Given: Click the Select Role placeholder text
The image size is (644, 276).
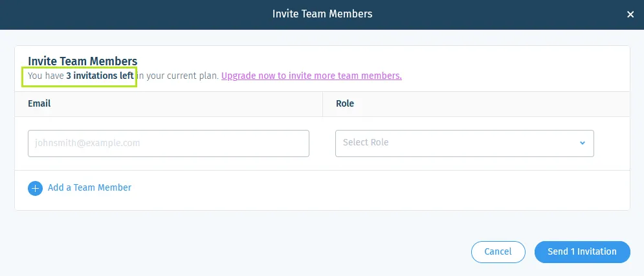Looking at the screenshot, I should coord(366,142).
